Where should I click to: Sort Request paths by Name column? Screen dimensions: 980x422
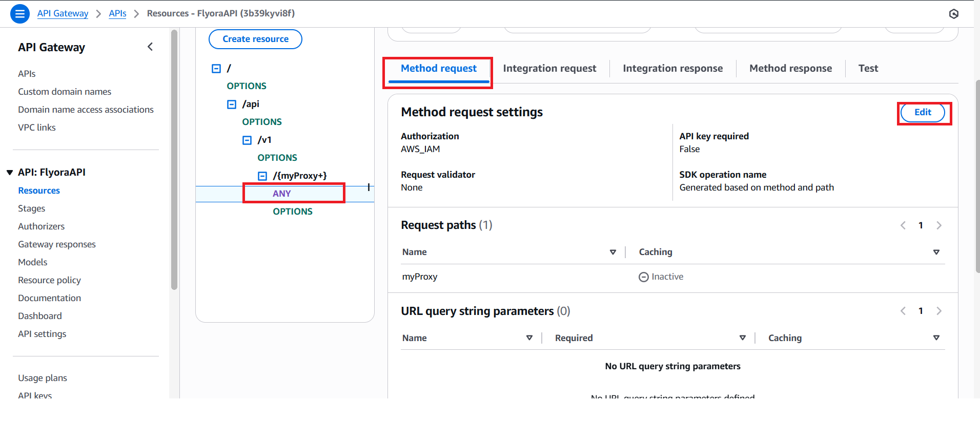pyautogui.click(x=612, y=252)
